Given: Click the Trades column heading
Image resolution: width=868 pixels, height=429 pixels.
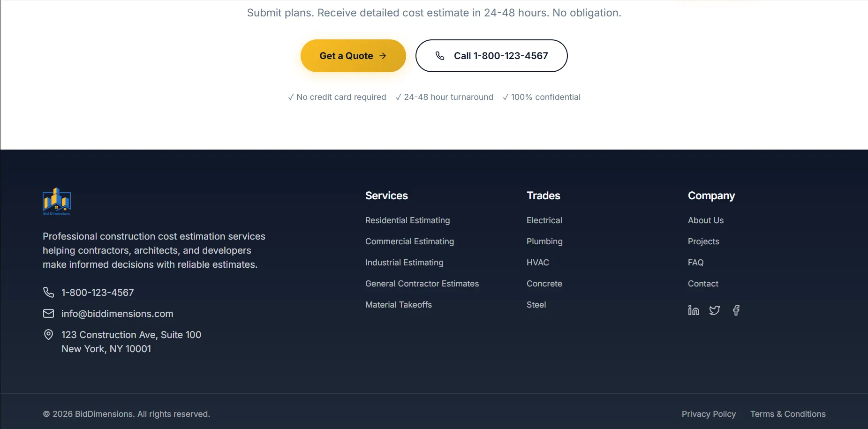Looking at the screenshot, I should (543, 196).
